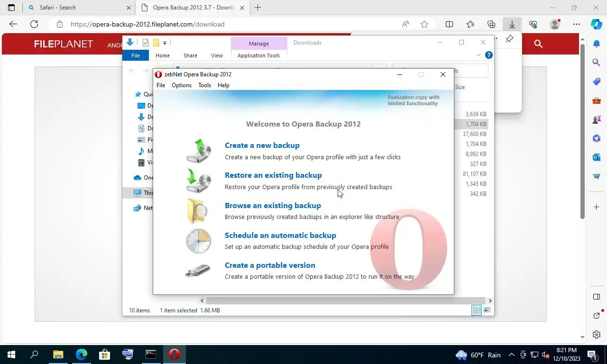
Task: Open Explorer File tab
Action: coord(136,55)
